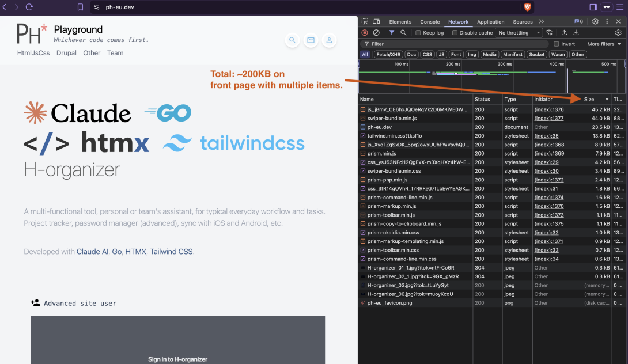Image resolution: width=628 pixels, height=364 pixels.
Task: Sort by the Status column header
Action: (x=487, y=99)
